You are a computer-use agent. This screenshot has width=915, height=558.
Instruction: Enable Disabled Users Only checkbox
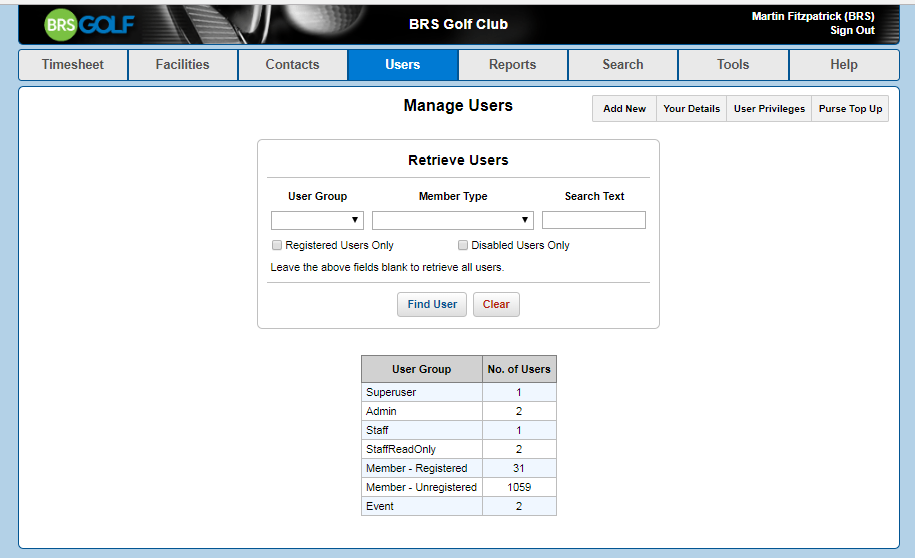point(463,245)
